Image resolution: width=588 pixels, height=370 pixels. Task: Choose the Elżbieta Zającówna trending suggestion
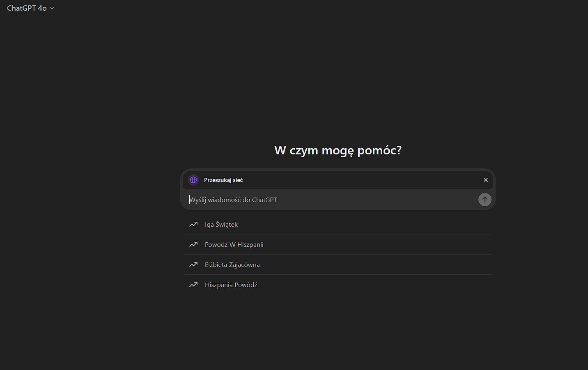tap(338, 264)
